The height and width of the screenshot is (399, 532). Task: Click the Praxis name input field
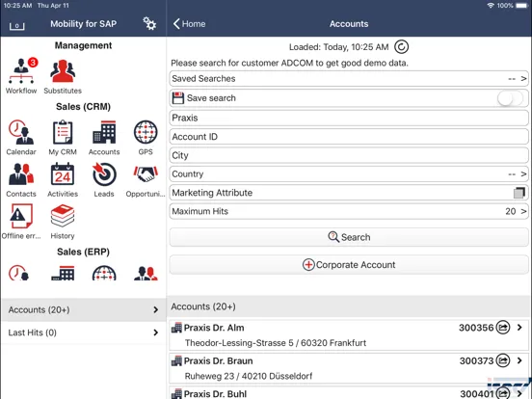349,118
